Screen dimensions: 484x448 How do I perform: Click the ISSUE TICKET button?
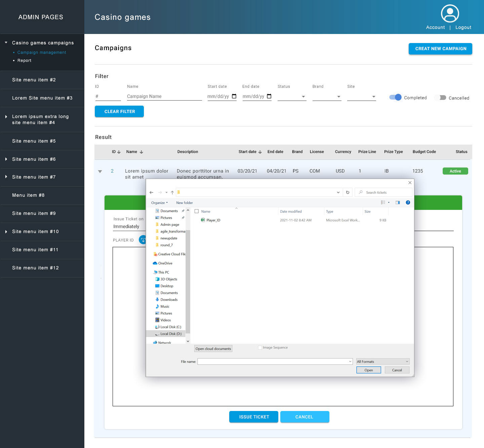pos(254,417)
